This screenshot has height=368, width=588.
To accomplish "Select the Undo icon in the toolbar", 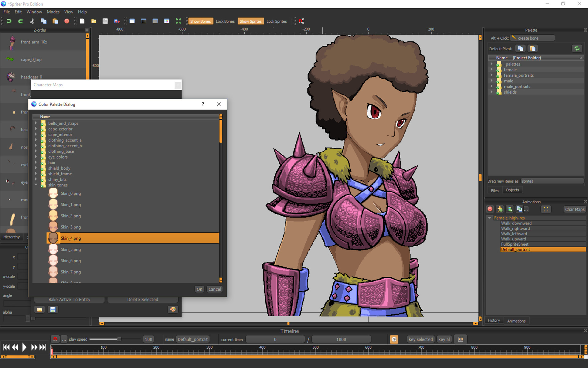I will click(x=9, y=21).
